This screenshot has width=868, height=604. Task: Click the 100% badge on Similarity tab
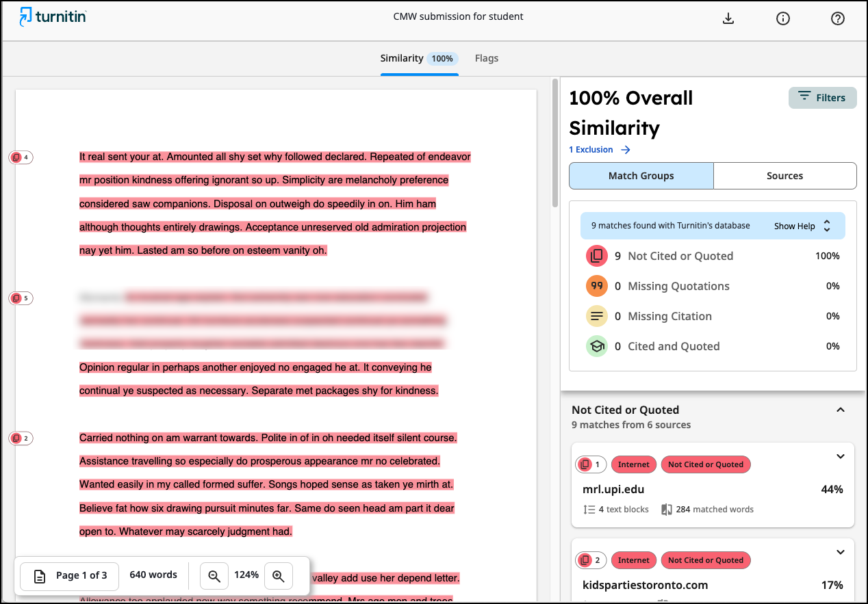[442, 59]
